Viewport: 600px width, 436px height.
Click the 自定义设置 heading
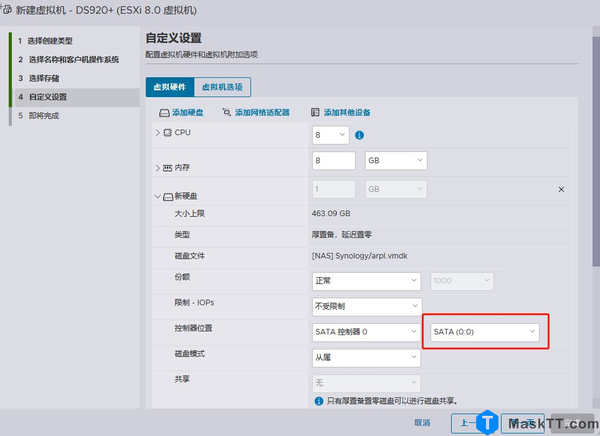[174, 38]
